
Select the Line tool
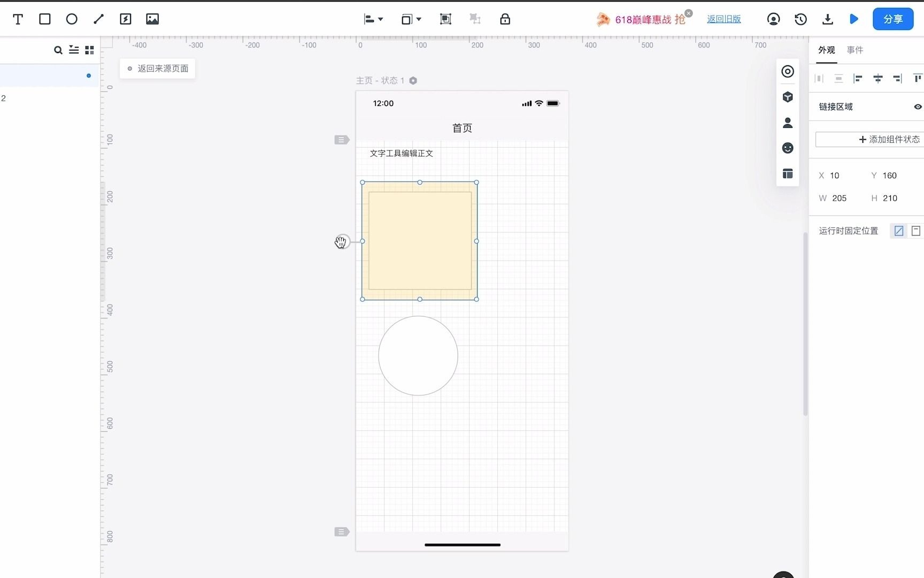point(98,19)
